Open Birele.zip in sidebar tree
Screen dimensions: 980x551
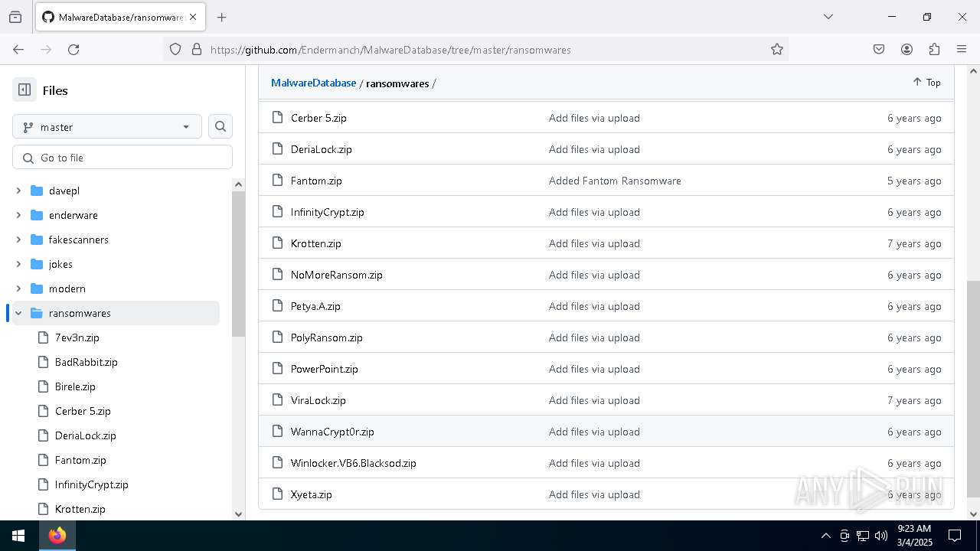pos(75,386)
